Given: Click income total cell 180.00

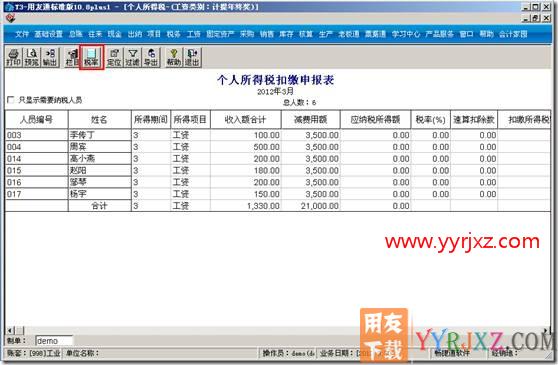Looking at the screenshot, I should coord(246,170).
